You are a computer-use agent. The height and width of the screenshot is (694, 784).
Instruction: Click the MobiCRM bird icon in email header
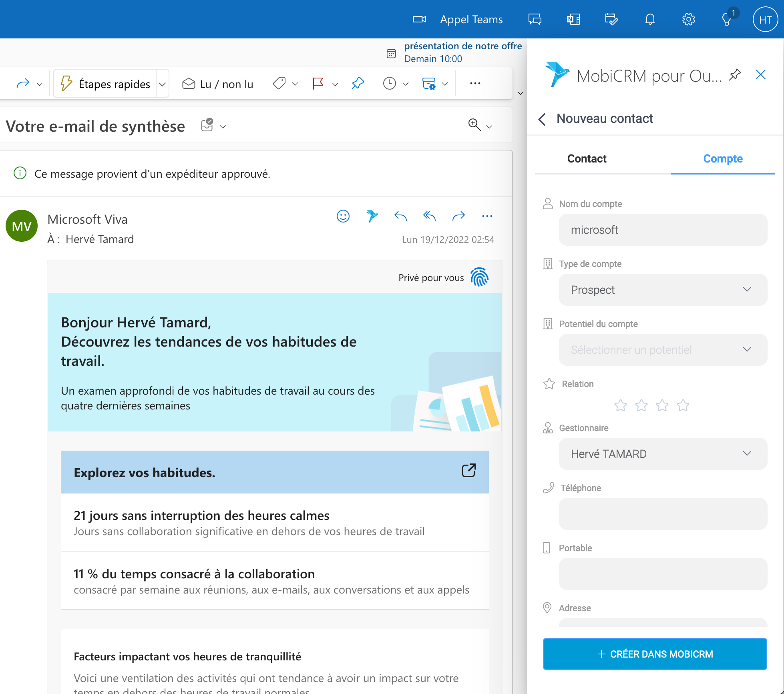pos(372,216)
